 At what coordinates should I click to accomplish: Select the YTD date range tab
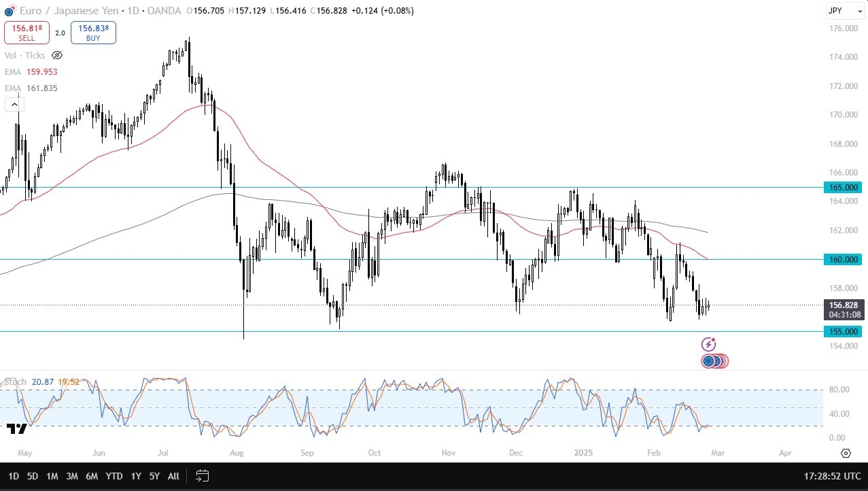114,476
